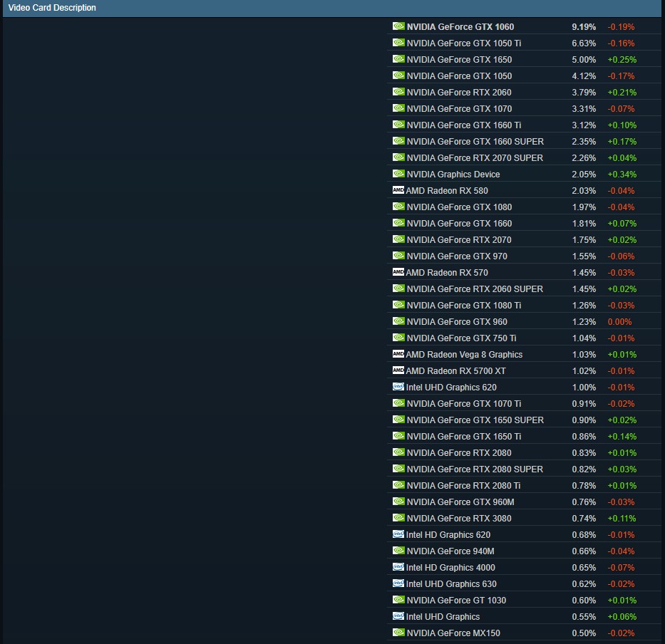Screen dimensions: 665x644
Task: Click the NVIDIA logo beside GeForce GTX 1060
Action: tap(398, 26)
